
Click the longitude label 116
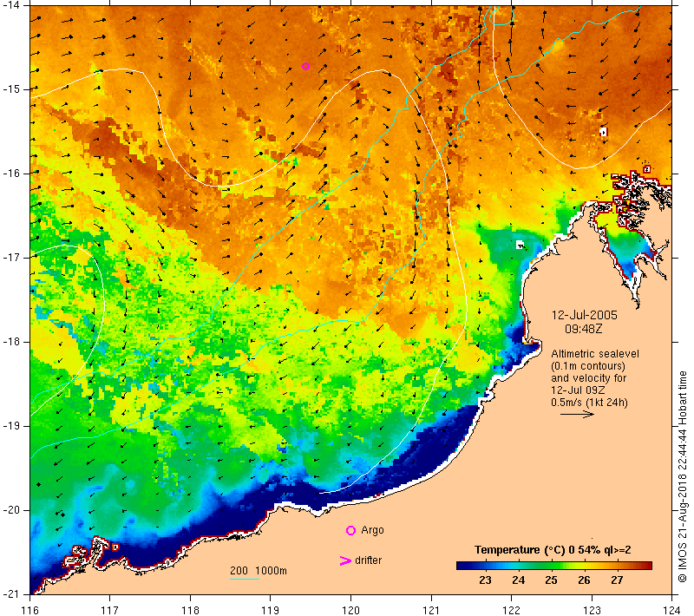(x=29, y=610)
